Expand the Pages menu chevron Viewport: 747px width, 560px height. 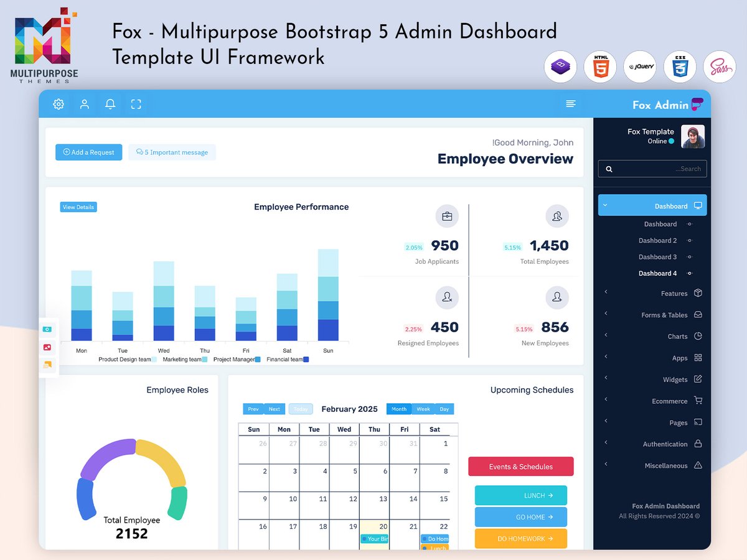(x=606, y=421)
